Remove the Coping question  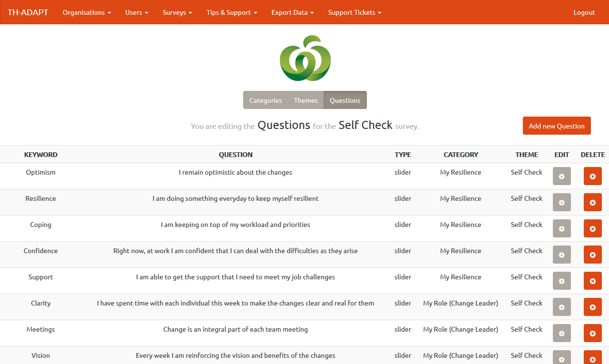point(593,228)
